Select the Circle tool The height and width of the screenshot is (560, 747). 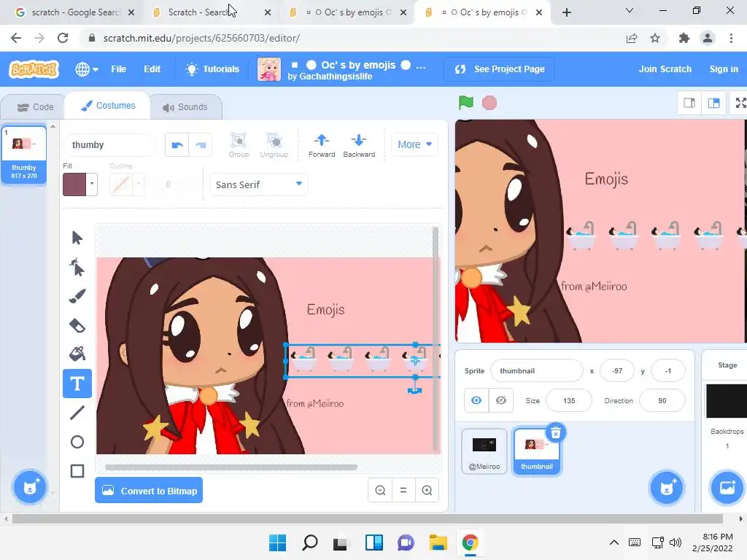(77, 442)
